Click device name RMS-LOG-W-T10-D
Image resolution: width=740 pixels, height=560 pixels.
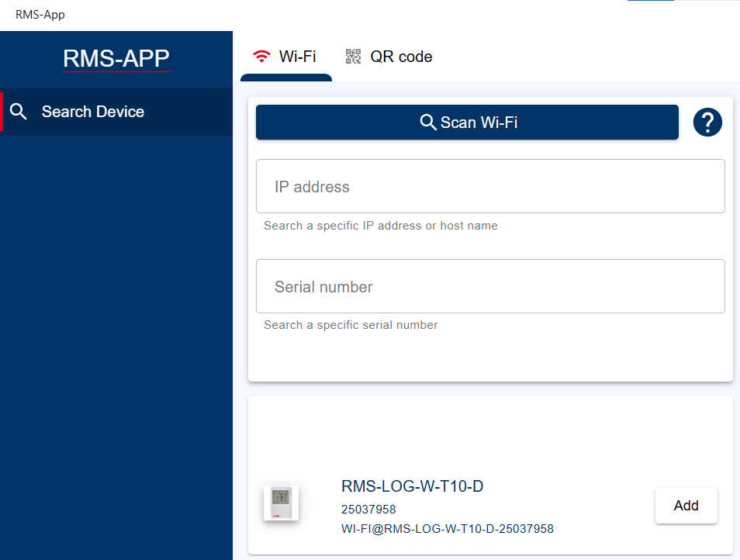412,486
